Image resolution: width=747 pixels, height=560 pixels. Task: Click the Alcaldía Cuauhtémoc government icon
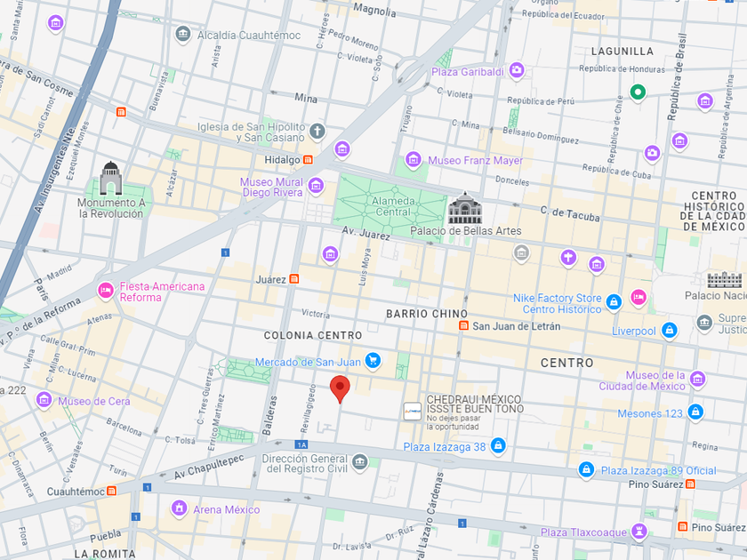(183, 35)
